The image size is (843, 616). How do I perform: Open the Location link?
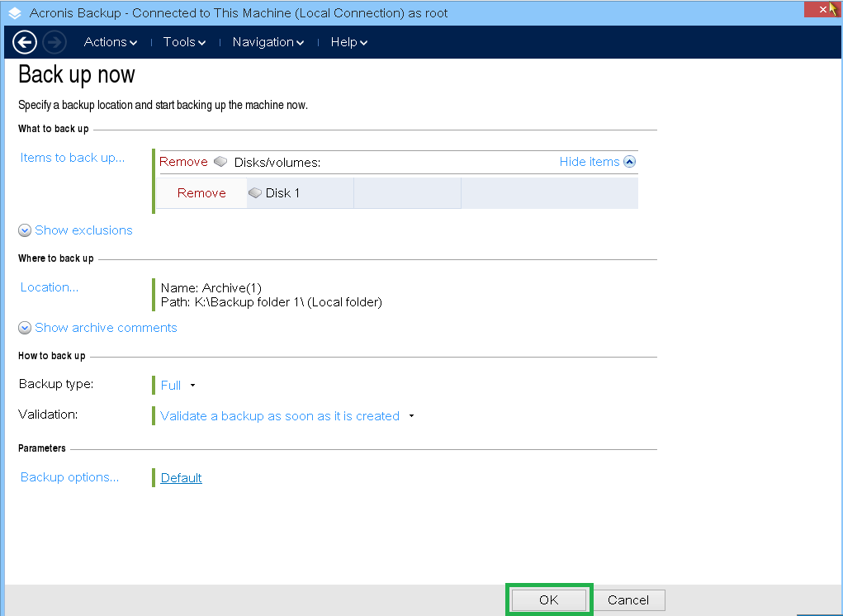[50, 287]
